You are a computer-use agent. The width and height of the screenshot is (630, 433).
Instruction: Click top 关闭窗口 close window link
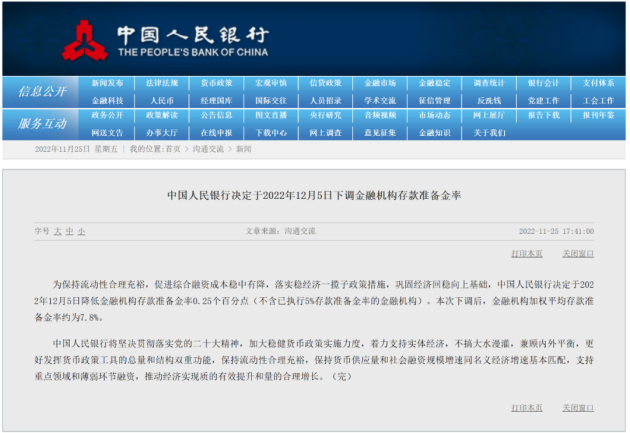pos(578,253)
